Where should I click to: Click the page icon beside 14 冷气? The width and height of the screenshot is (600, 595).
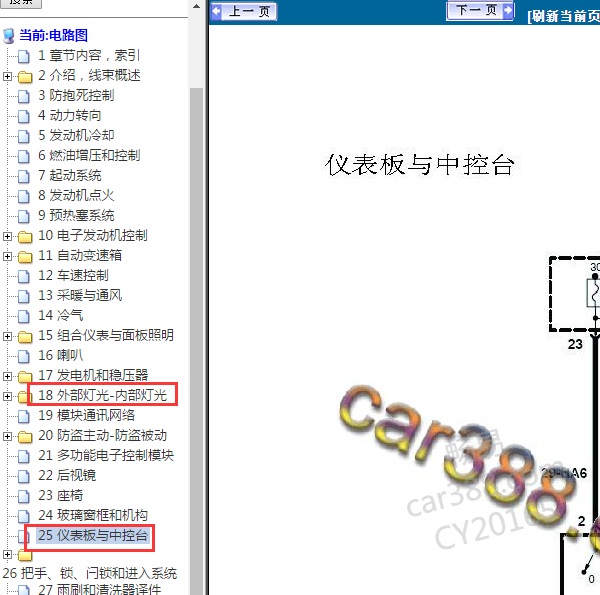(24, 316)
